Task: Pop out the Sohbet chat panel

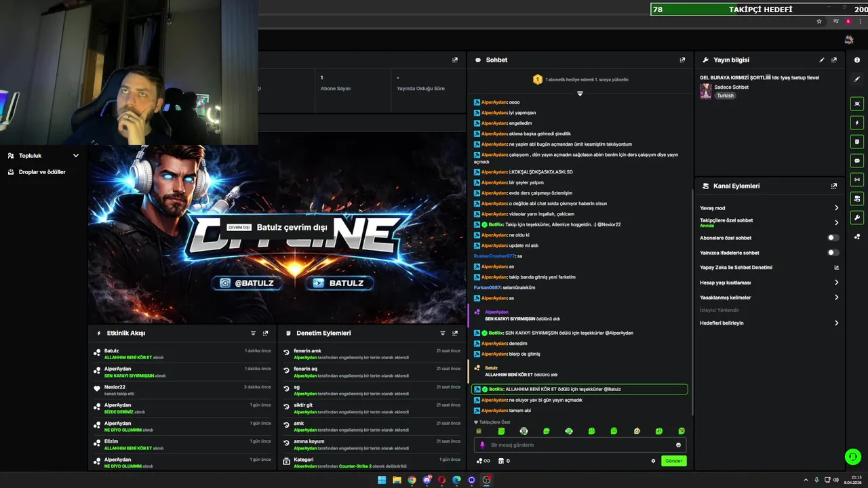Action: (x=682, y=60)
